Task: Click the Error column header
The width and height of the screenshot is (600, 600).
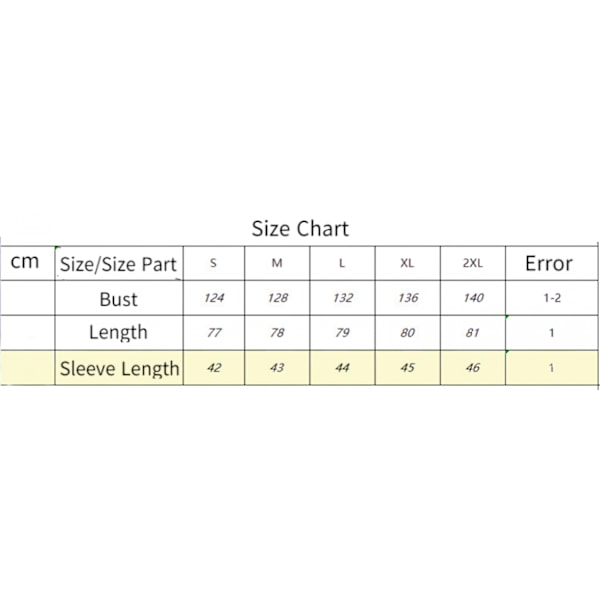Action: click(x=551, y=263)
